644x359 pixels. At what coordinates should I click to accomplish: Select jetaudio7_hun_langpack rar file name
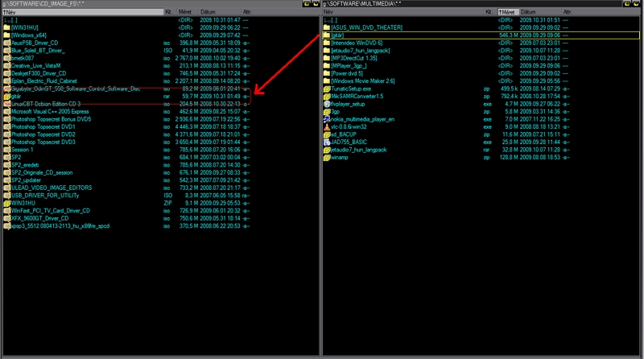[x=358, y=150]
